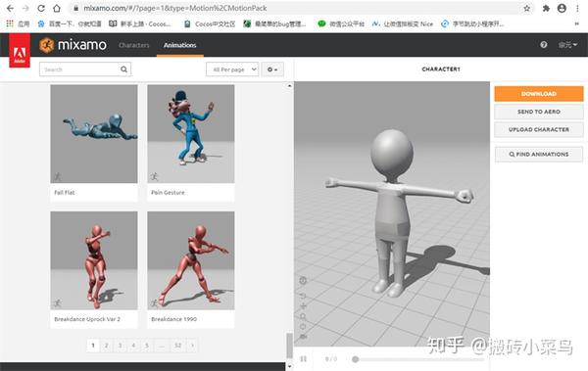
Task: Pause the animation playback
Action: click(x=304, y=359)
